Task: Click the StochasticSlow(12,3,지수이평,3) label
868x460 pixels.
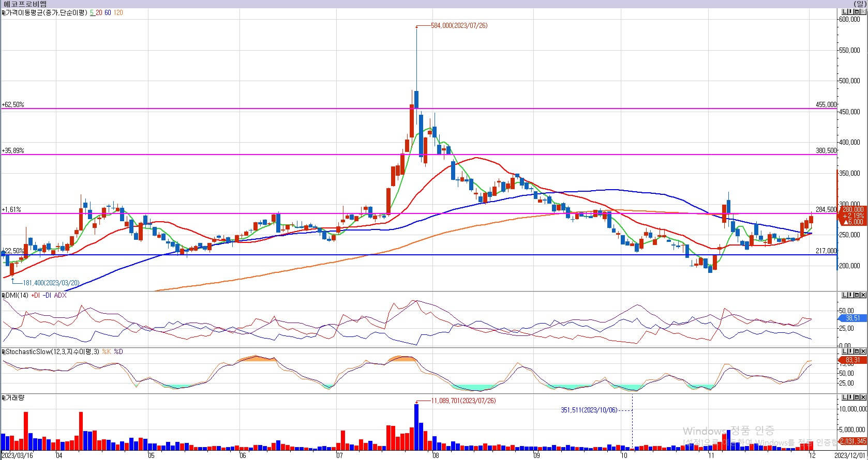Action: click(52, 352)
